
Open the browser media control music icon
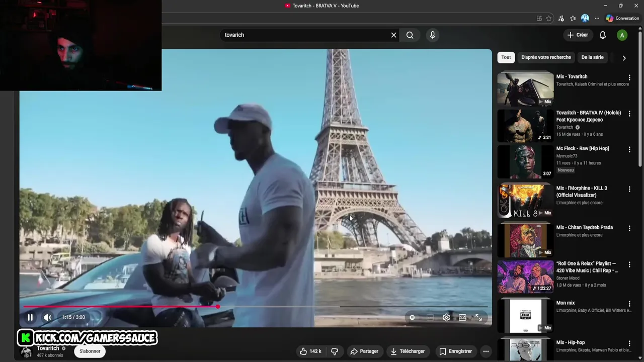point(561,18)
